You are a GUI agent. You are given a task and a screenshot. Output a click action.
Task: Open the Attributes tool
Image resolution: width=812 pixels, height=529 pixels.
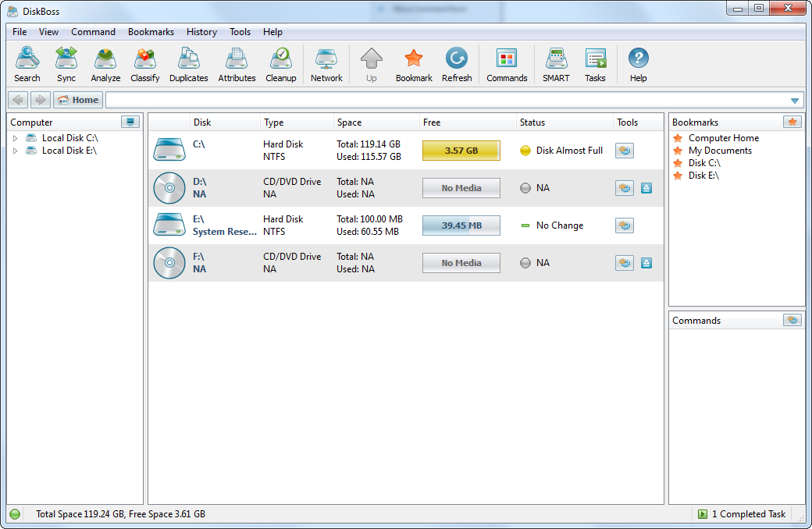click(x=237, y=64)
